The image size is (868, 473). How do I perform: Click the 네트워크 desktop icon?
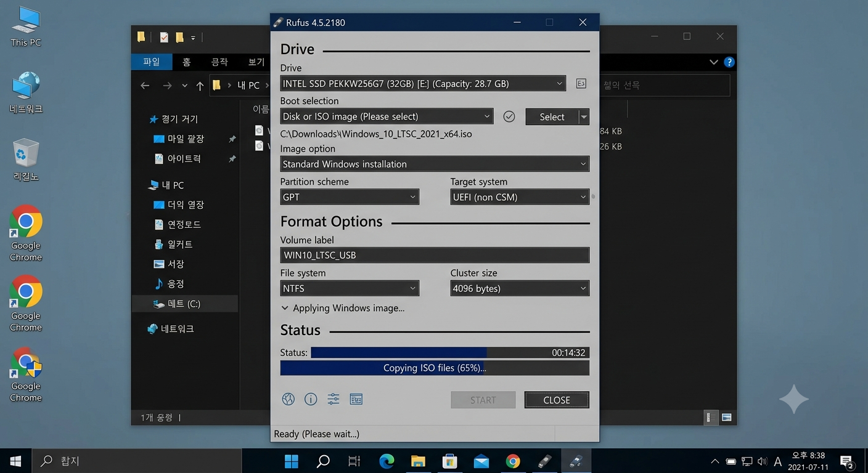click(x=26, y=92)
